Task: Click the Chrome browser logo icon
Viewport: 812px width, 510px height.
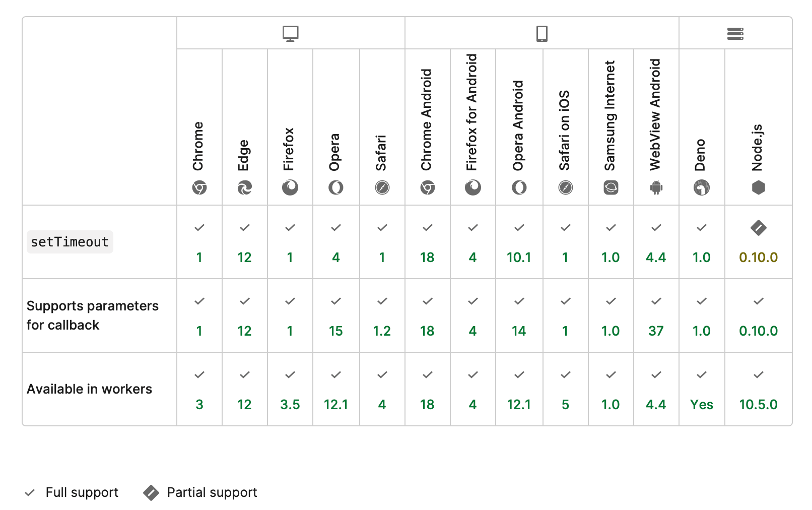Action: point(199,188)
